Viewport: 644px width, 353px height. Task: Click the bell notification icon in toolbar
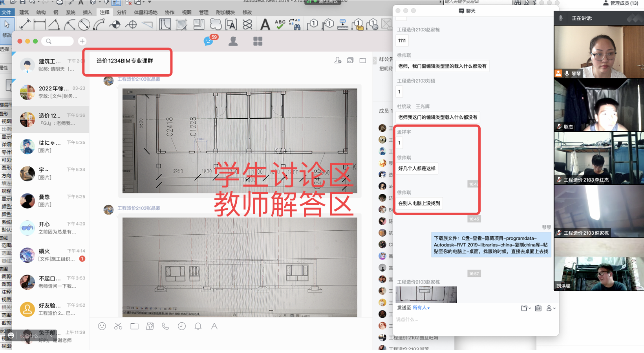pos(198,326)
